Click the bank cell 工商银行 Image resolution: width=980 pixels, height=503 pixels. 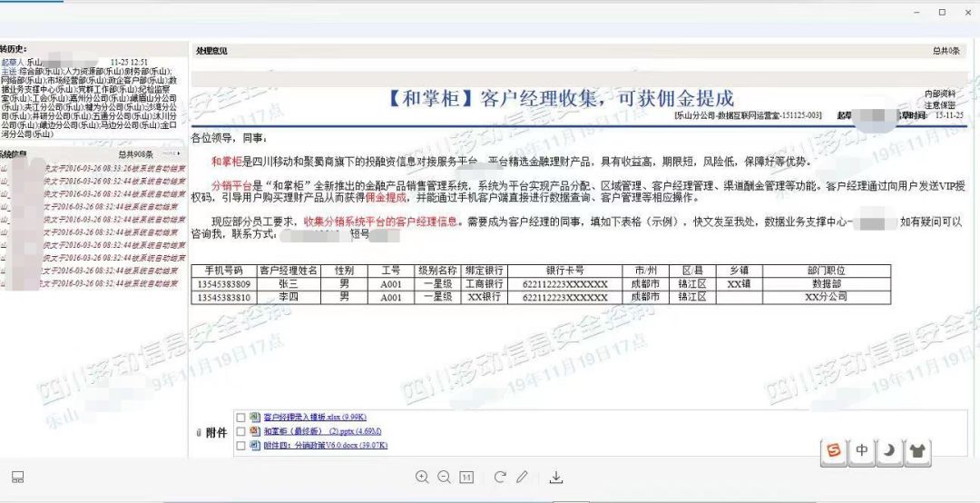[x=485, y=284]
